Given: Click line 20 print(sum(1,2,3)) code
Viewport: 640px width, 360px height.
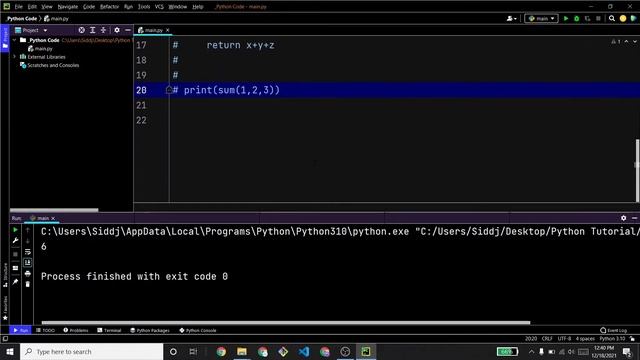Looking at the screenshot, I should (231, 90).
